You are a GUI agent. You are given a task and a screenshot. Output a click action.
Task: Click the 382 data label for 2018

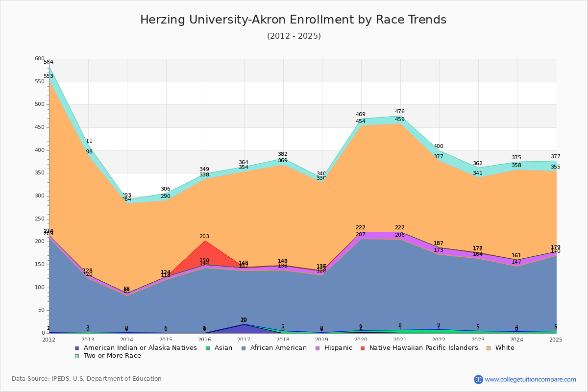(x=283, y=154)
